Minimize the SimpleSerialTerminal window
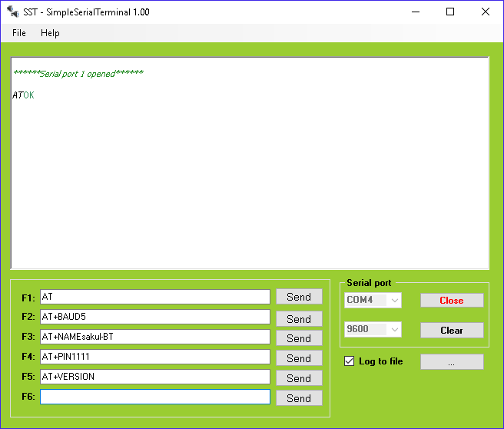 (x=416, y=12)
